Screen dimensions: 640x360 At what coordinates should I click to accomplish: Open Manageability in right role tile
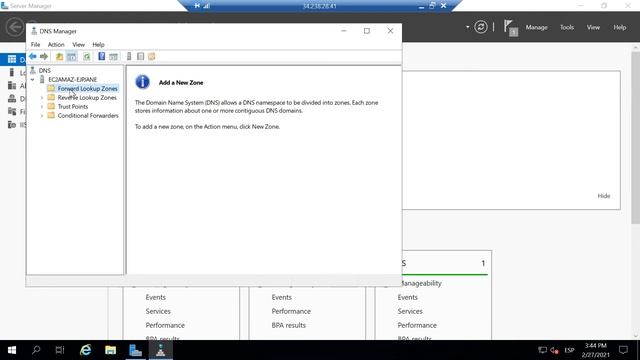point(421,283)
